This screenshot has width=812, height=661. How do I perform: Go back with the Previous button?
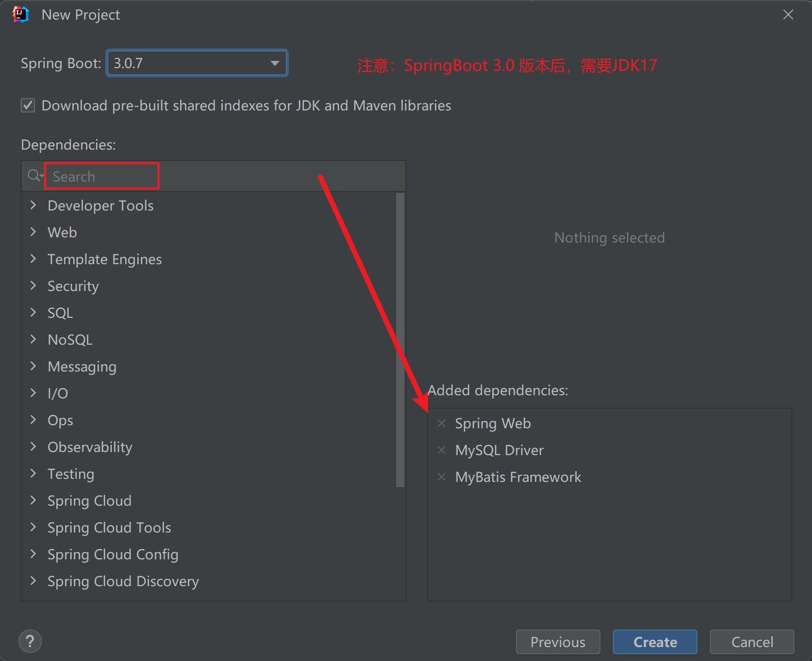pos(558,642)
